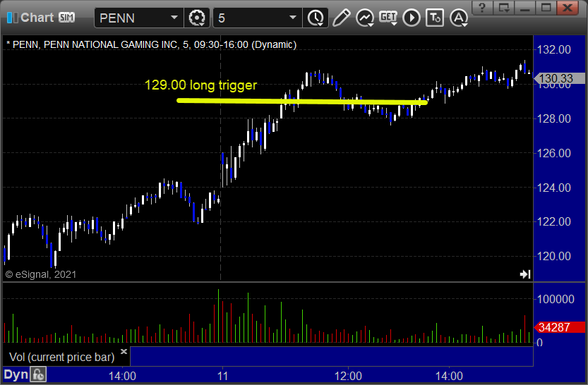
Task: Click the text tool icon
Action: coord(435,18)
